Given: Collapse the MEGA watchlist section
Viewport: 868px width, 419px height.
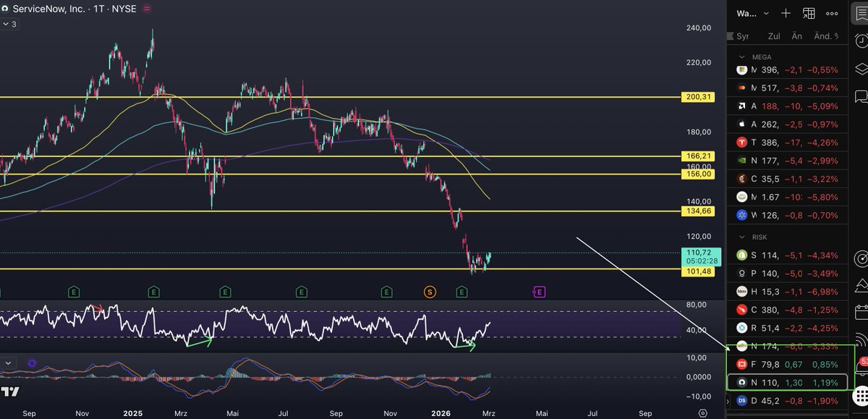Looking at the screenshot, I should [741, 56].
